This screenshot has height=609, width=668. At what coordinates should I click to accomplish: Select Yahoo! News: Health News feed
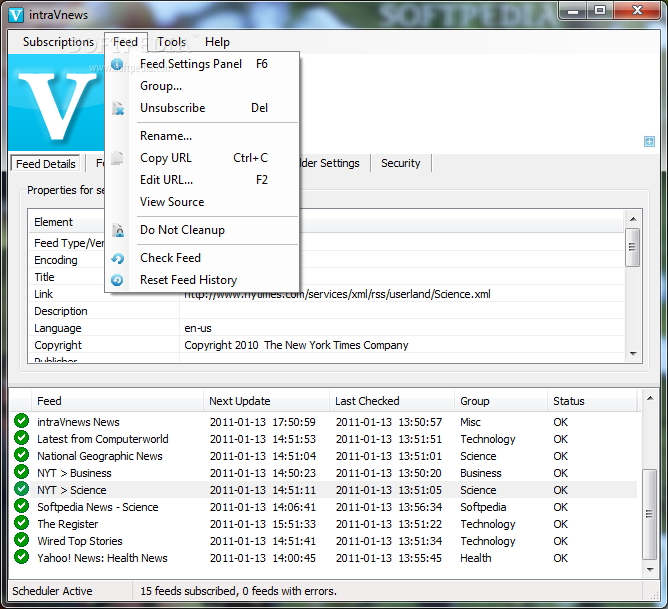tap(324, 558)
